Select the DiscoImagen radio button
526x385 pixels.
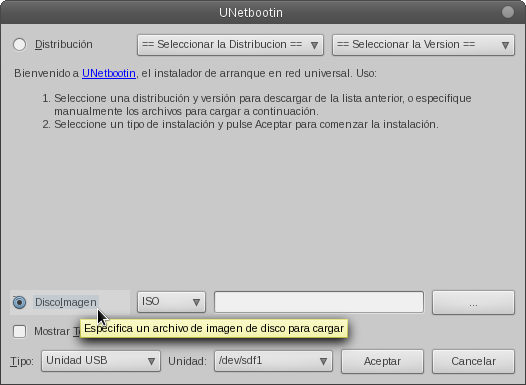(x=19, y=302)
